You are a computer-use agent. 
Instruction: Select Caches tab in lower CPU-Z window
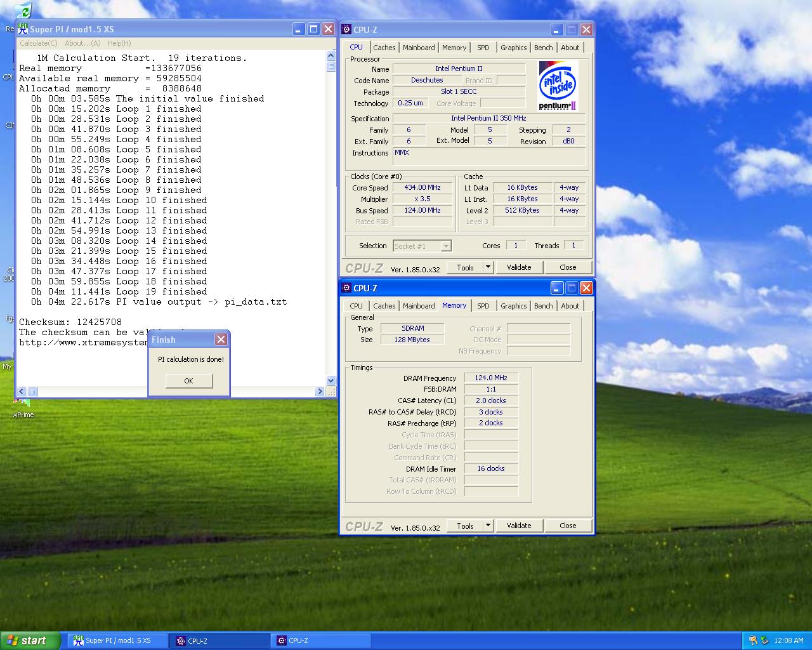pos(384,306)
